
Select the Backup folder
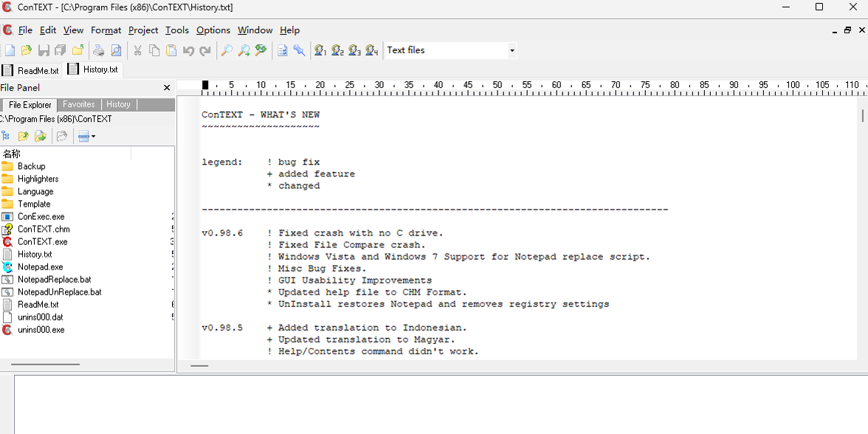[x=32, y=166]
